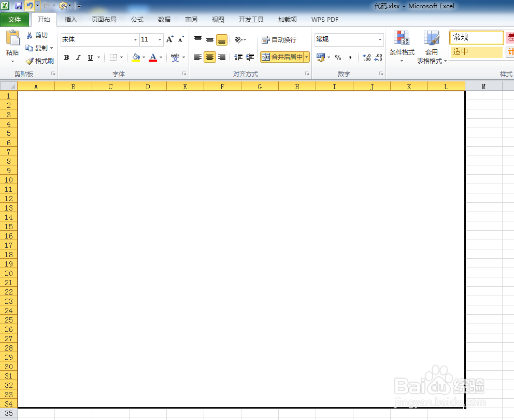Align text to middle of cell

(x=210, y=40)
